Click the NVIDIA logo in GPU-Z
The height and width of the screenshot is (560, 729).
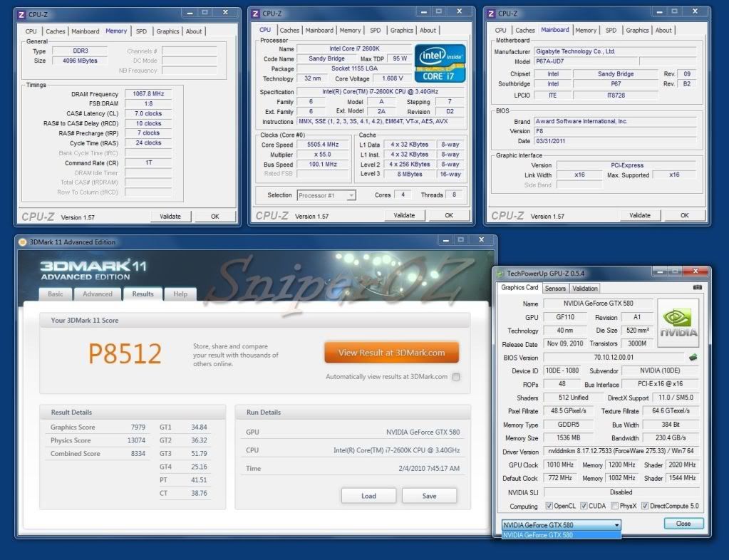click(677, 323)
